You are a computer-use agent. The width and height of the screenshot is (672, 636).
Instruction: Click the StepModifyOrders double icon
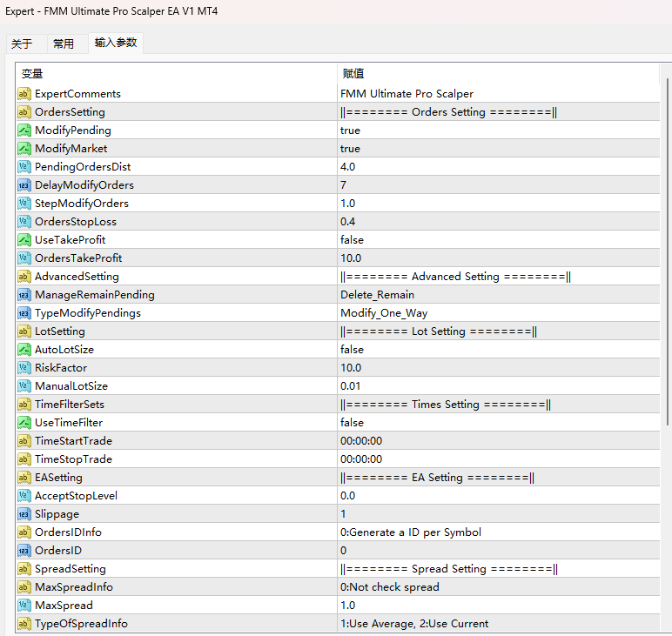tap(24, 204)
